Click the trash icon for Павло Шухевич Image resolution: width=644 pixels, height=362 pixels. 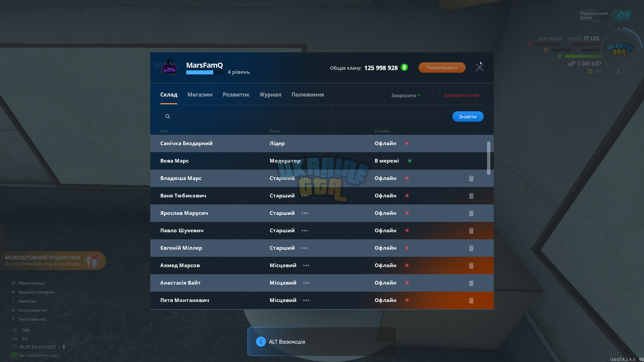(x=471, y=231)
